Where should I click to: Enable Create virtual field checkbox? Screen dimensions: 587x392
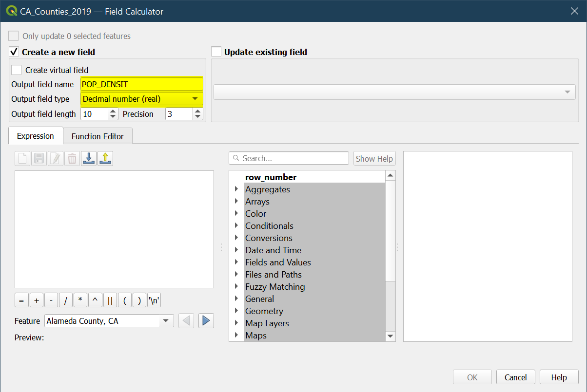[x=17, y=70]
